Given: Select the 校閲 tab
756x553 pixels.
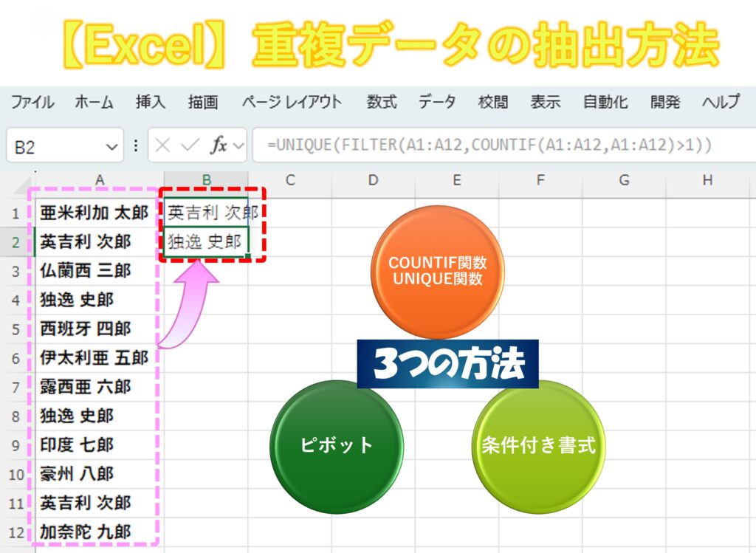Looking at the screenshot, I should (492, 102).
